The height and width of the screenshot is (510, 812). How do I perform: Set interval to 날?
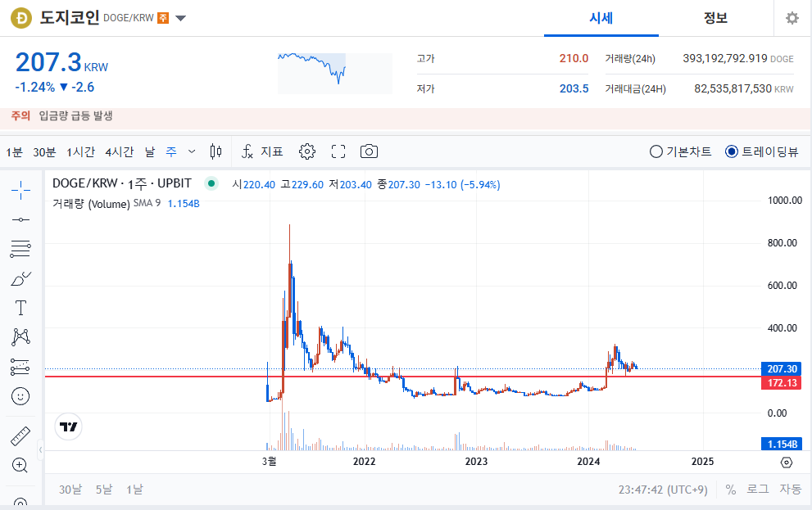pos(150,151)
